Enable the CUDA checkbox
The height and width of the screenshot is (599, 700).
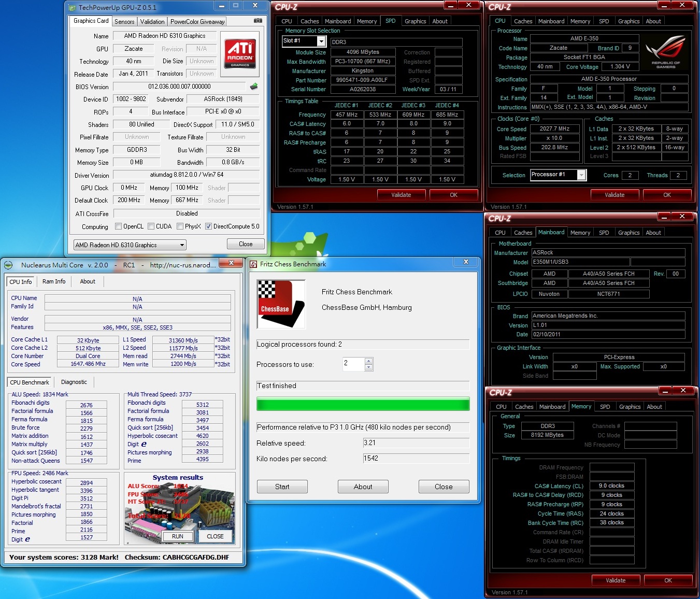pos(151,226)
